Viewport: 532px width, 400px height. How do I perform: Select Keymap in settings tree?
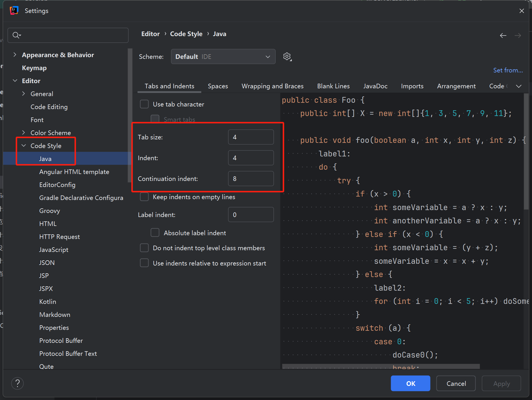pyautogui.click(x=34, y=68)
